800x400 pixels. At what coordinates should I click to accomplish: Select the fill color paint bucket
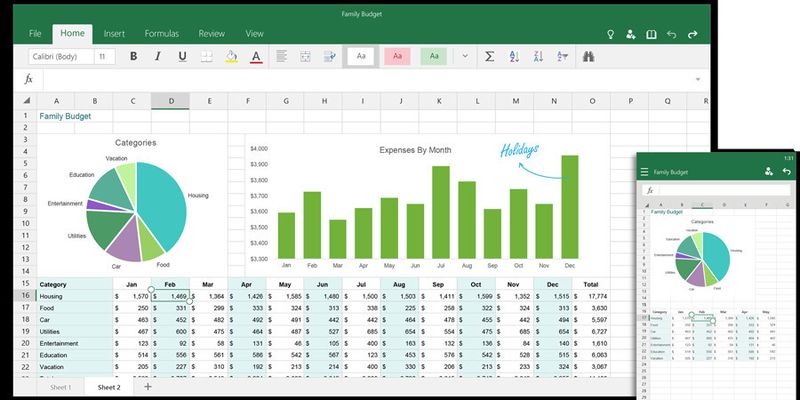coord(232,57)
